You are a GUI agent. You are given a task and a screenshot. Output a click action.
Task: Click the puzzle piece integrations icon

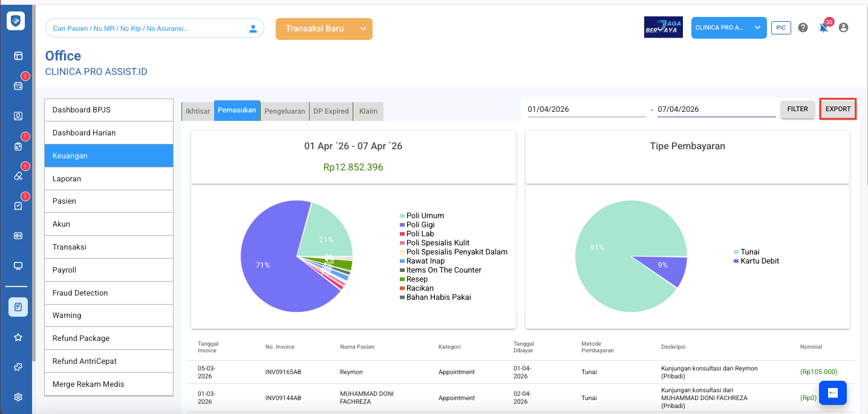pos(18,367)
